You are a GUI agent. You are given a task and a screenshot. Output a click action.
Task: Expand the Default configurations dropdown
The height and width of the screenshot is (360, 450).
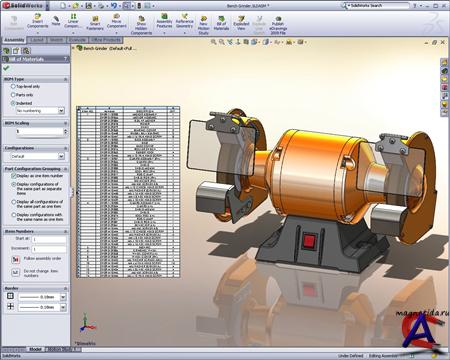(x=37, y=156)
